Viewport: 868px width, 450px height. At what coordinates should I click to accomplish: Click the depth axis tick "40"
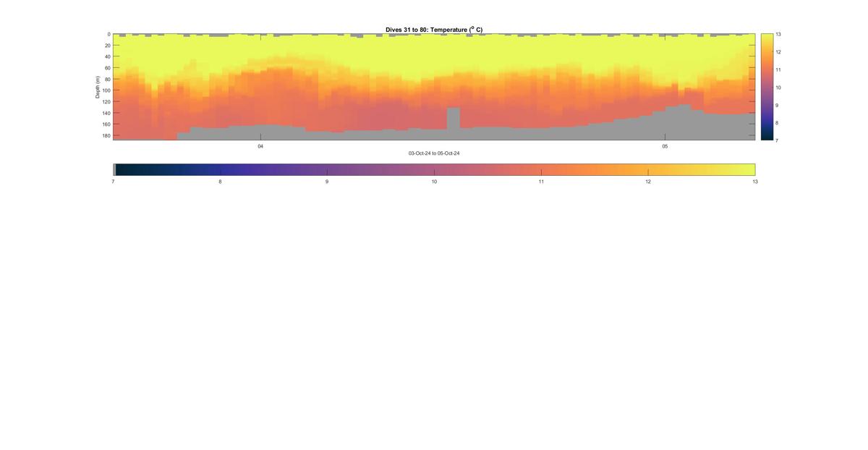coord(107,56)
